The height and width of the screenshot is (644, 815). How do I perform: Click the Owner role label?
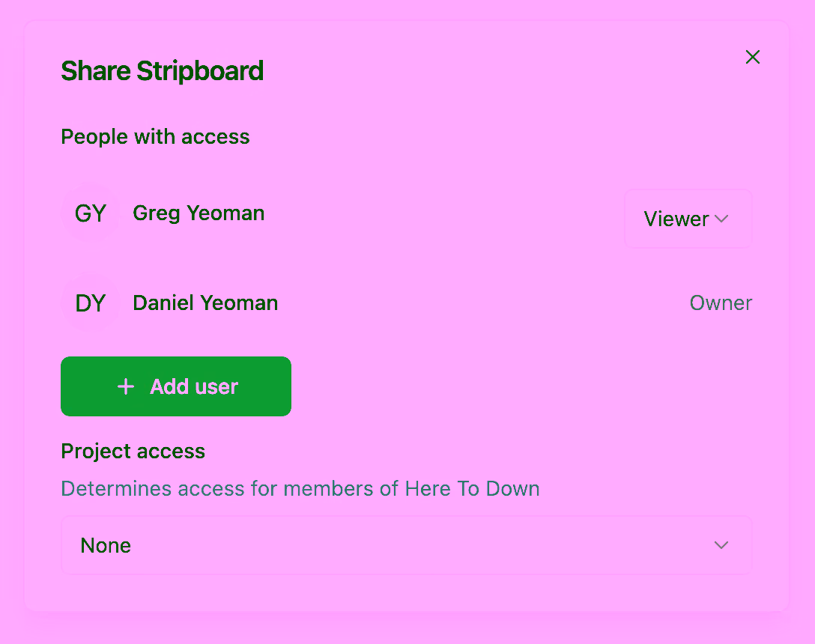(721, 303)
